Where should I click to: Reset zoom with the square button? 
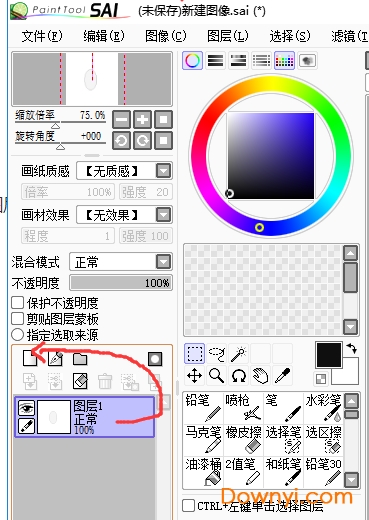coord(163,120)
